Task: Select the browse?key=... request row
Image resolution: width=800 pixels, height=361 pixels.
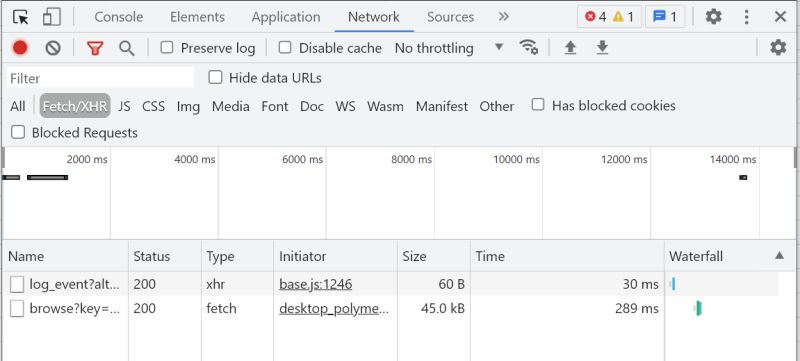Action: [390, 308]
